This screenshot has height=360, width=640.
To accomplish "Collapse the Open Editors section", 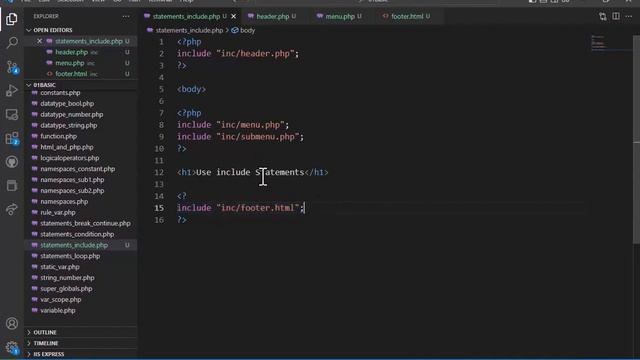I will pyautogui.click(x=53, y=30).
